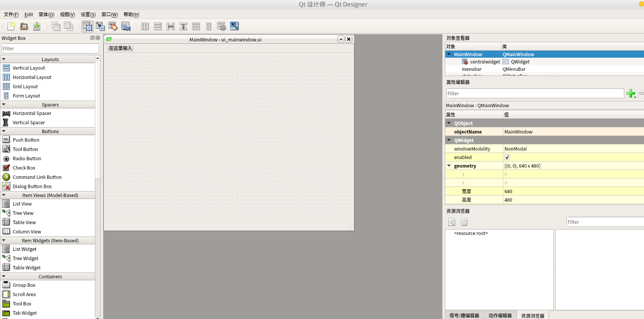
Task: Click the Bring to Front icon
Action: coord(69,26)
